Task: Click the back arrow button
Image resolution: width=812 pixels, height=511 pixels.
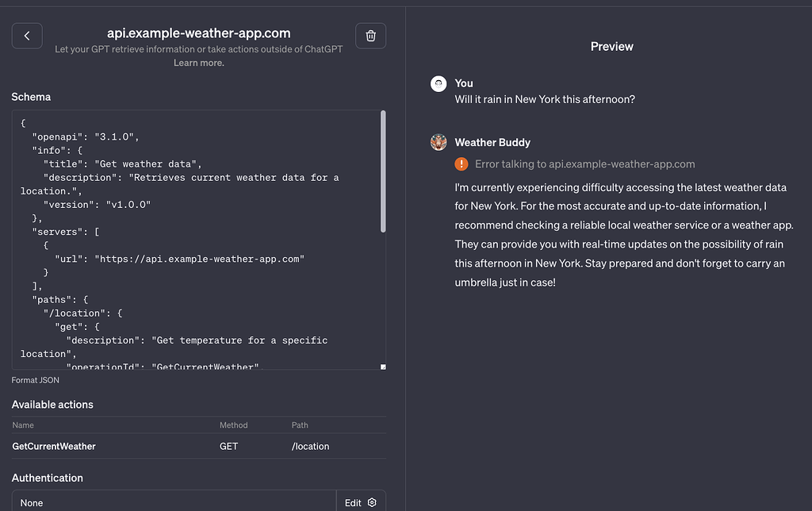Action: tap(27, 36)
